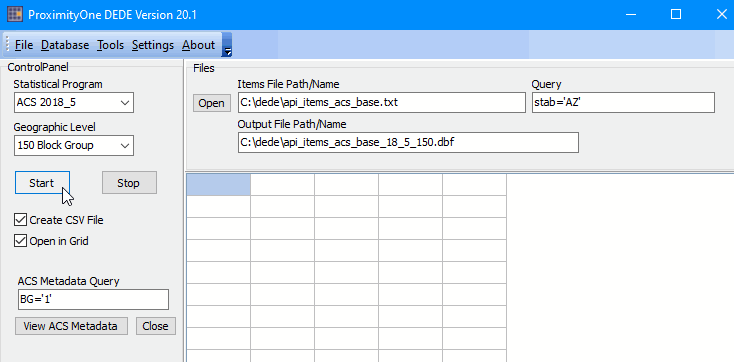Click the ProximityOne DEDE app icon in title bar
This screenshot has height=362, width=734.
(14, 15)
